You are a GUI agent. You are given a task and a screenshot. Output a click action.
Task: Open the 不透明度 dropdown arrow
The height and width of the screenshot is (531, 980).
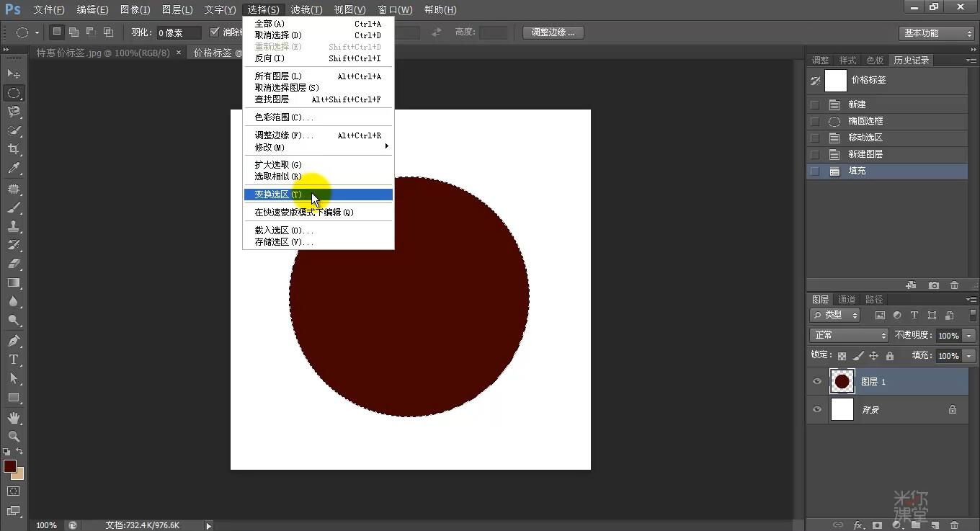tap(969, 335)
